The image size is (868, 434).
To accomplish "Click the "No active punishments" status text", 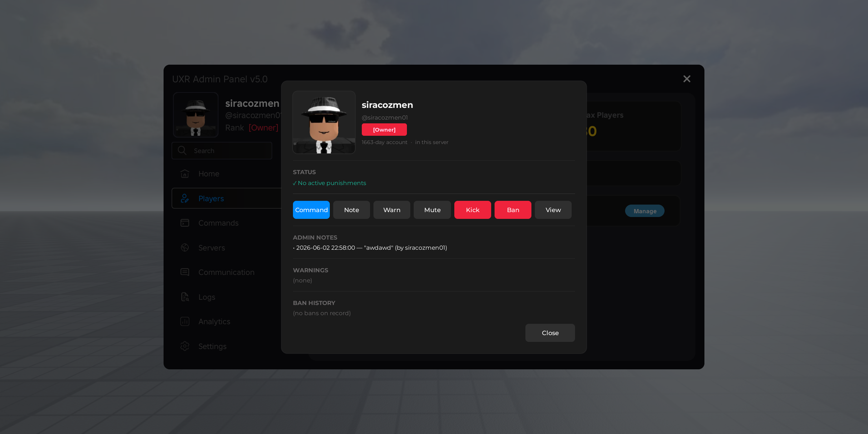I will [x=330, y=183].
